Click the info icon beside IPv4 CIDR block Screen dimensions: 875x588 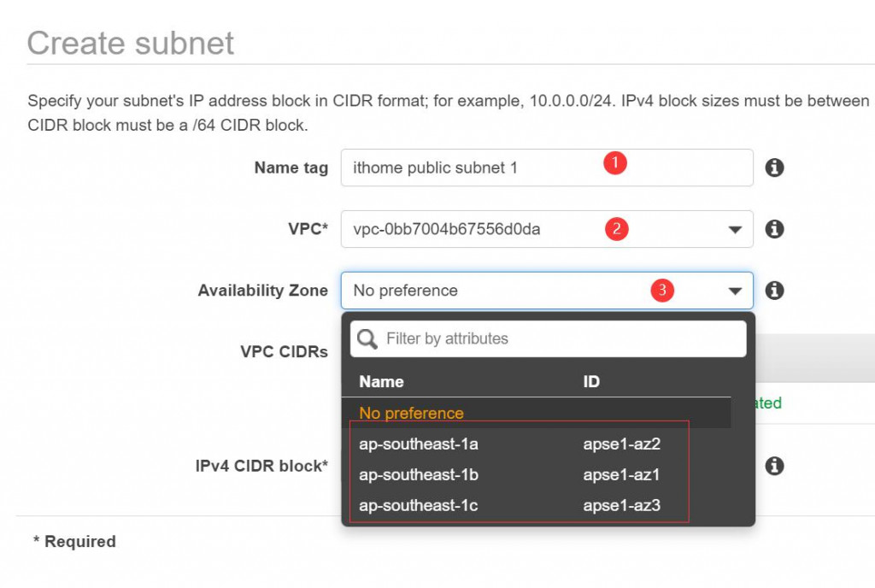(x=774, y=466)
